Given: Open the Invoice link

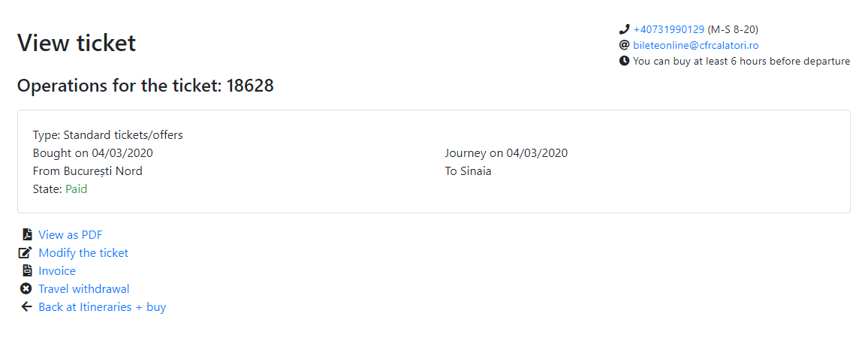Looking at the screenshot, I should 57,271.
